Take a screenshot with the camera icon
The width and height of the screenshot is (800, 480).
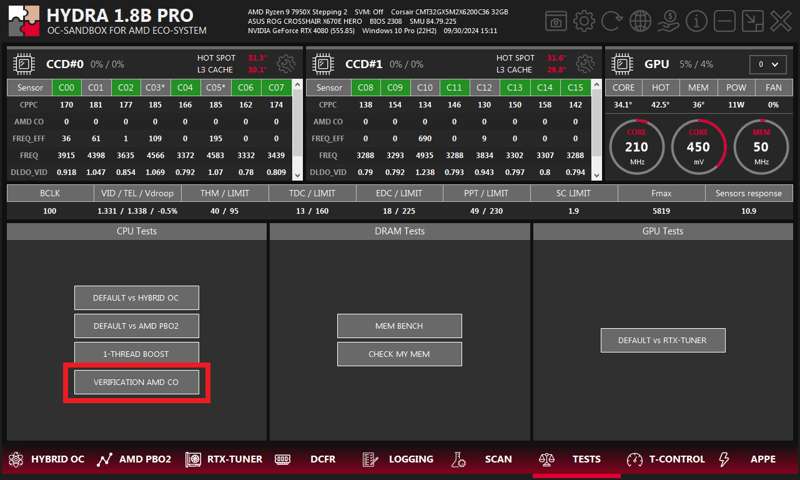pos(557,21)
